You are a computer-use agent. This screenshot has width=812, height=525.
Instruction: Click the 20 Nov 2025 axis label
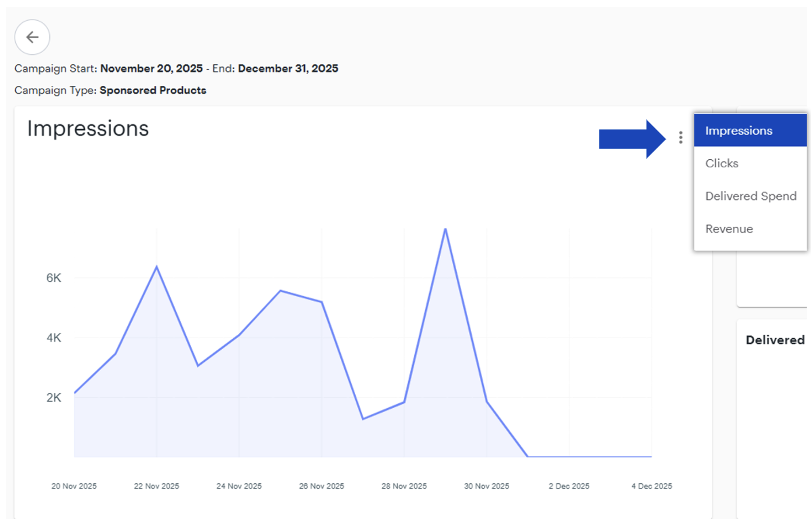(x=74, y=486)
